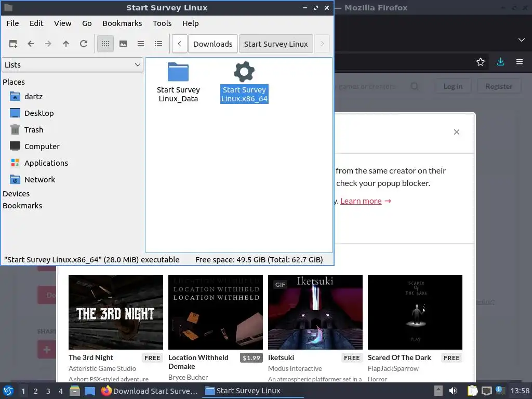Open the Bookmarks menu

[x=122, y=23]
